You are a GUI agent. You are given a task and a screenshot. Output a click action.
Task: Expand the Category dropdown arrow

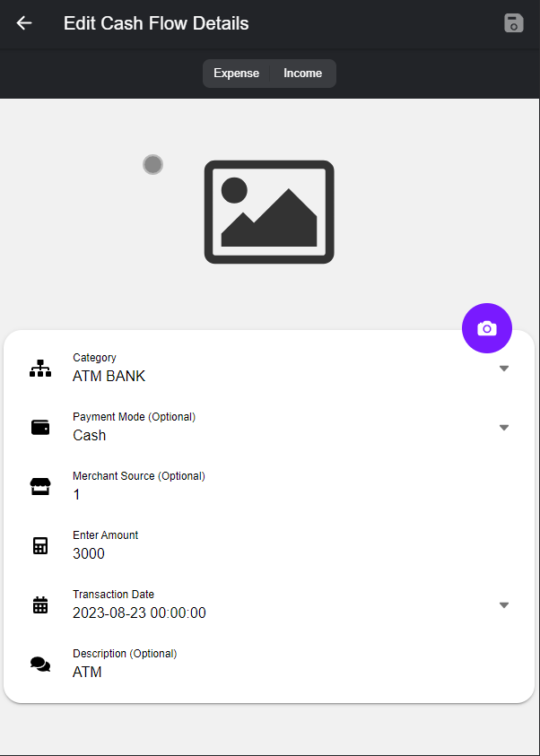coord(503,368)
